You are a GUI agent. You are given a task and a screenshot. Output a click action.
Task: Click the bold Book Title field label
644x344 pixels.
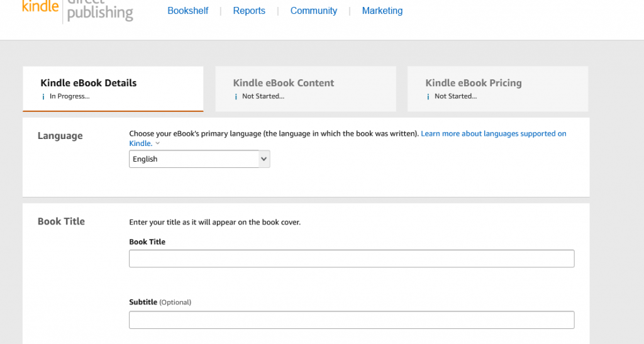click(147, 241)
